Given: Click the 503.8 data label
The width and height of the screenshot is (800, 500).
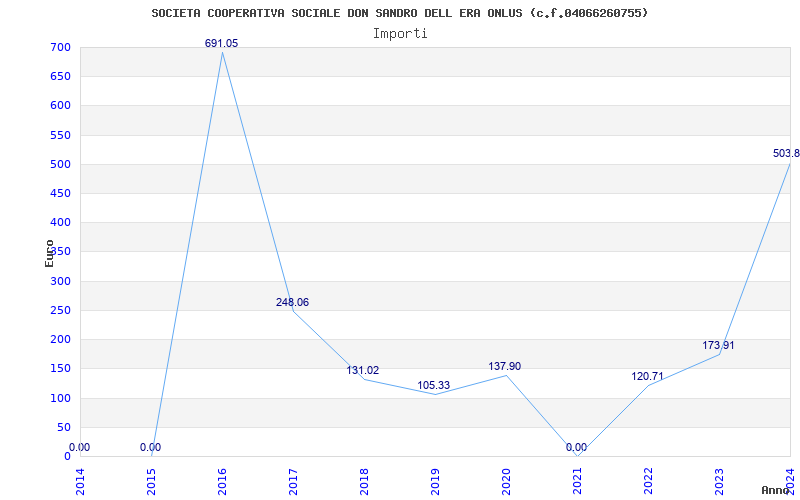Looking at the screenshot, I should [786, 153].
